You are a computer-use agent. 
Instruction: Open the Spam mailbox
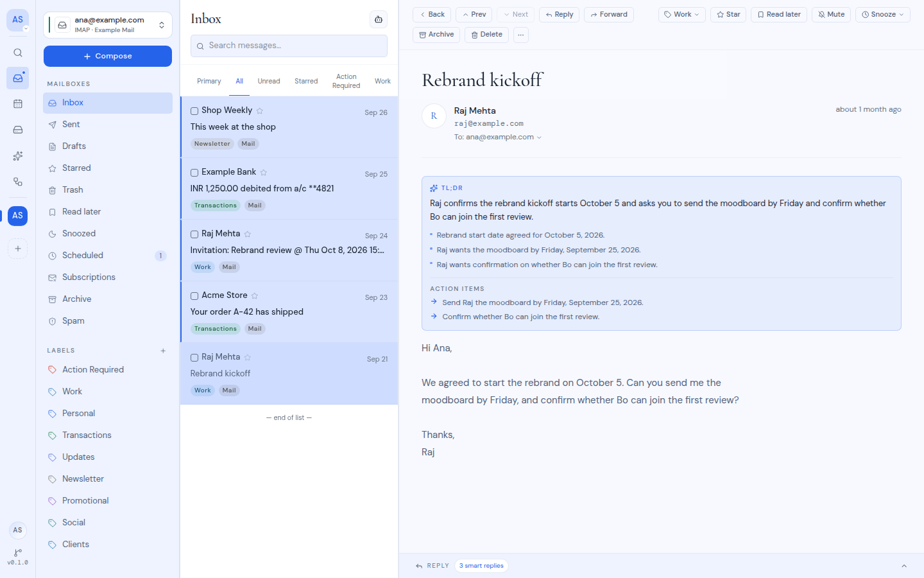click(x=108, y=321)
